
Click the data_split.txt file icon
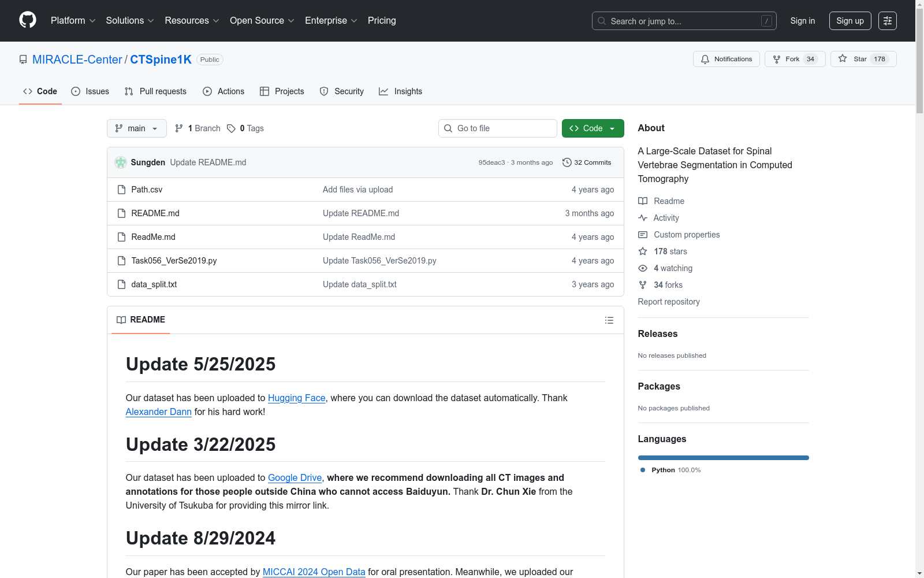[121, 284]
